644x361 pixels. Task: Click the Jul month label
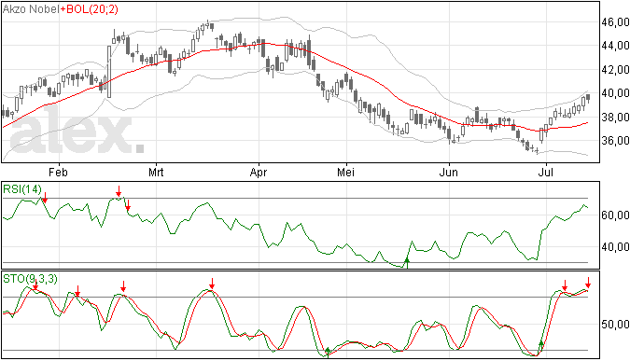546,172
